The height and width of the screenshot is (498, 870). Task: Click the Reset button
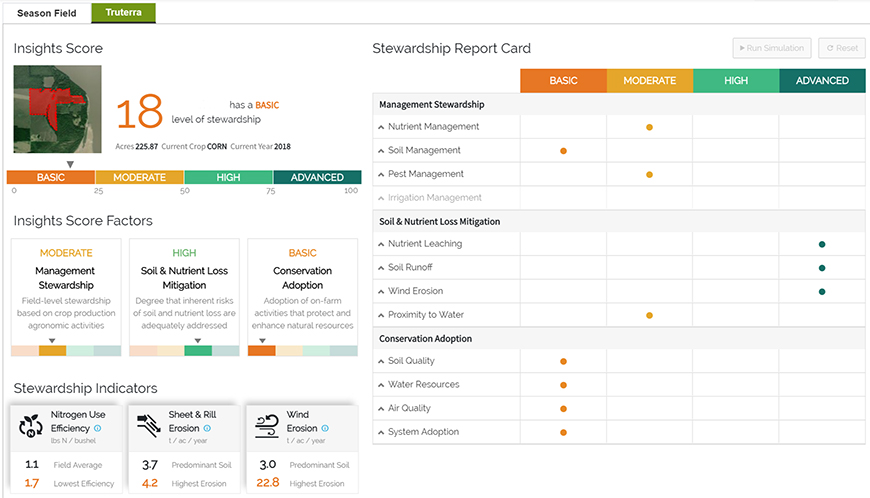tap(841, 48)
